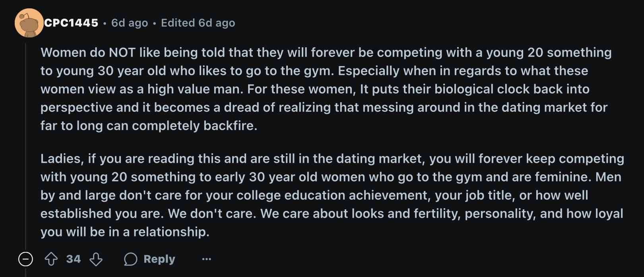Click the vote score of 34
This screenshot has height=277, width=644.
(x=74, y=259)
